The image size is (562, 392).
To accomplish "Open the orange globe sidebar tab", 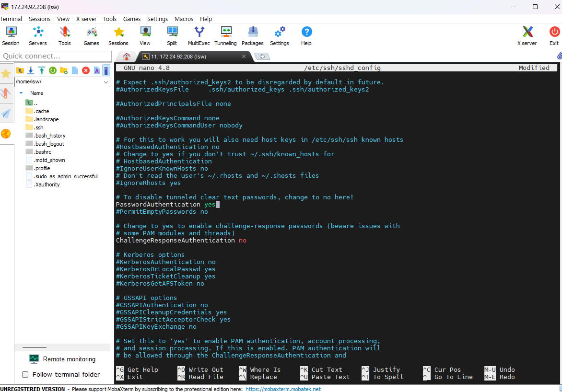I will pyautogui.click(x=6, y=134).
